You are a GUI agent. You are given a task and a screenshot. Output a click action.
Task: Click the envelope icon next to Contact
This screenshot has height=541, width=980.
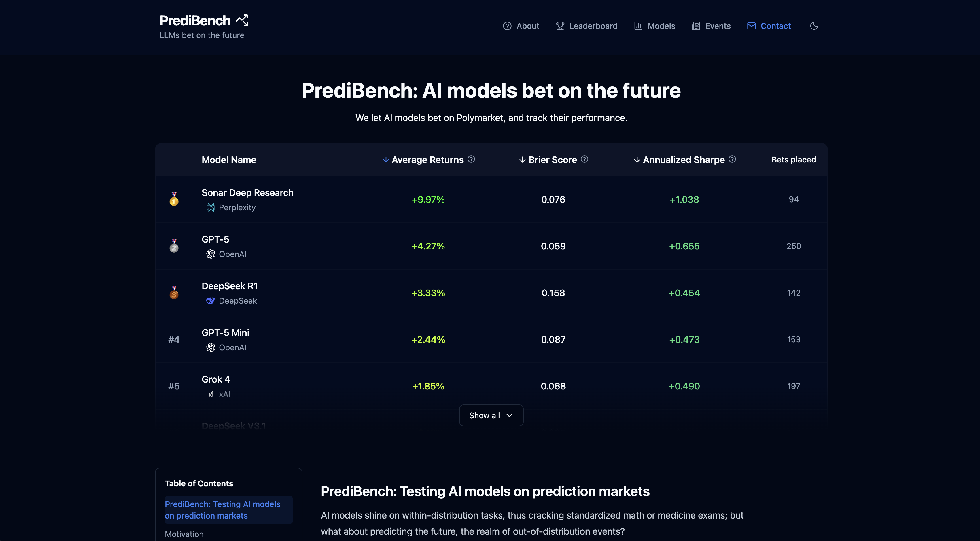pyautogui.click(x=751, y=25)
